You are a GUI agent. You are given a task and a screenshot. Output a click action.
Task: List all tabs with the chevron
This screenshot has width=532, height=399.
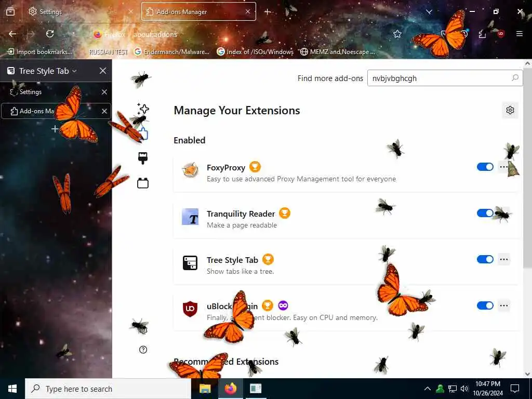pos(429,12)
